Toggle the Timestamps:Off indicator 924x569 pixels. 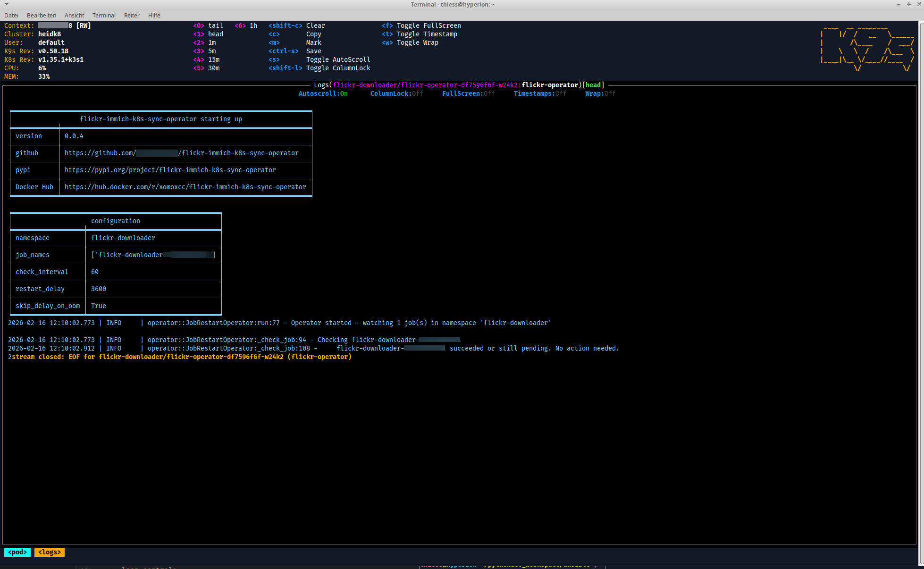pos(540,93)
